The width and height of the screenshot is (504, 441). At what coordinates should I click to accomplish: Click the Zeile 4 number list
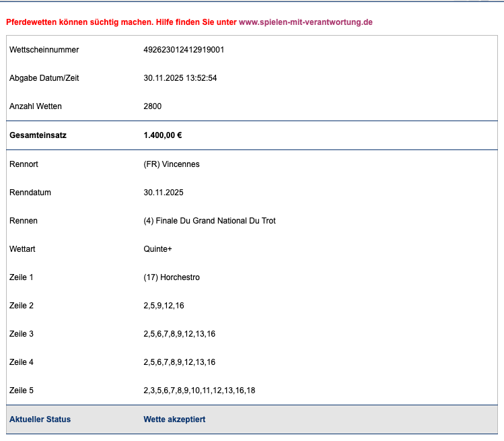tap(179, 362)
